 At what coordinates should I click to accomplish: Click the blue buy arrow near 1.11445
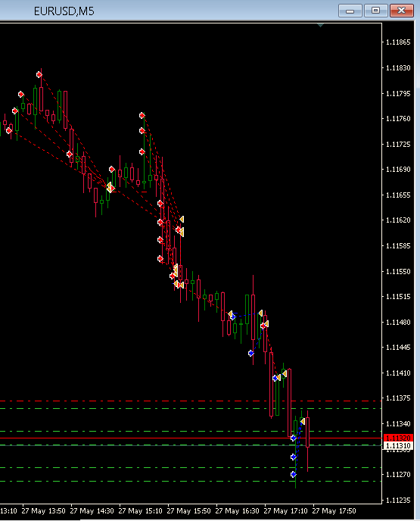tap(251, 353)
